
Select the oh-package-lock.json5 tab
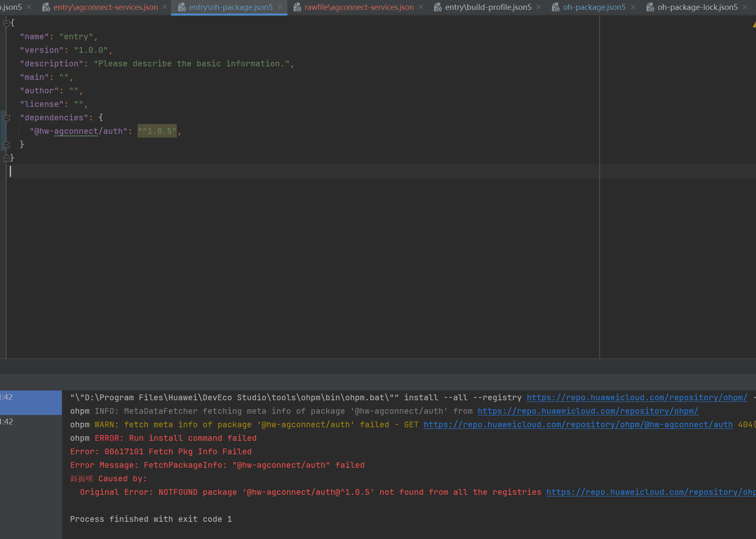[697, 7]
